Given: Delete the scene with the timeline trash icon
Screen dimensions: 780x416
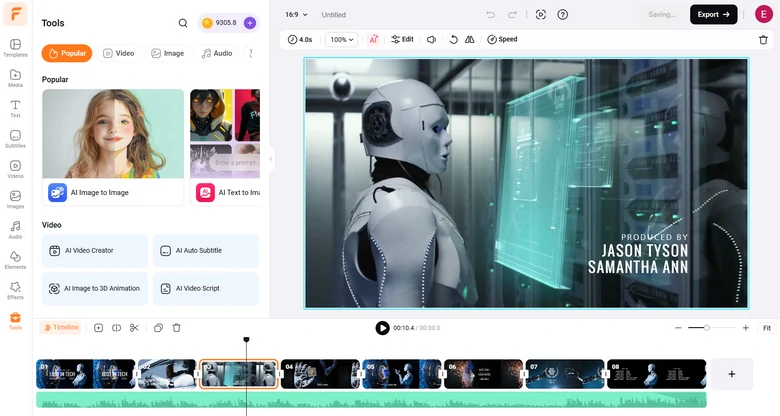Looking at the screenshot, I should coord(176,327).
